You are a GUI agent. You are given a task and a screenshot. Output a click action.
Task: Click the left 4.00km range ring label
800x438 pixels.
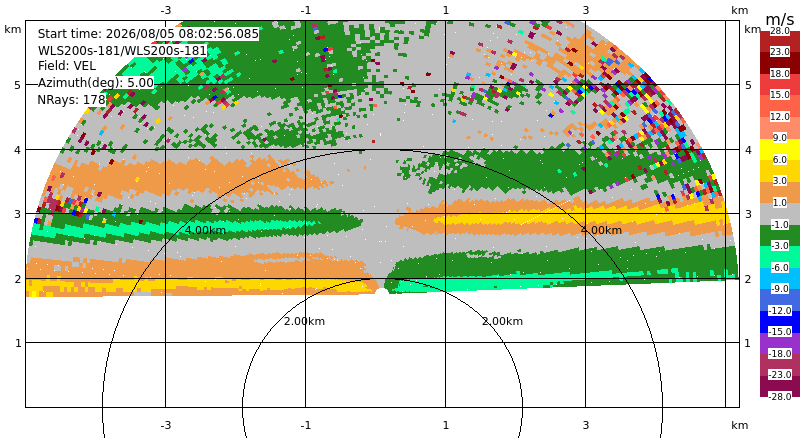(205, 230)
